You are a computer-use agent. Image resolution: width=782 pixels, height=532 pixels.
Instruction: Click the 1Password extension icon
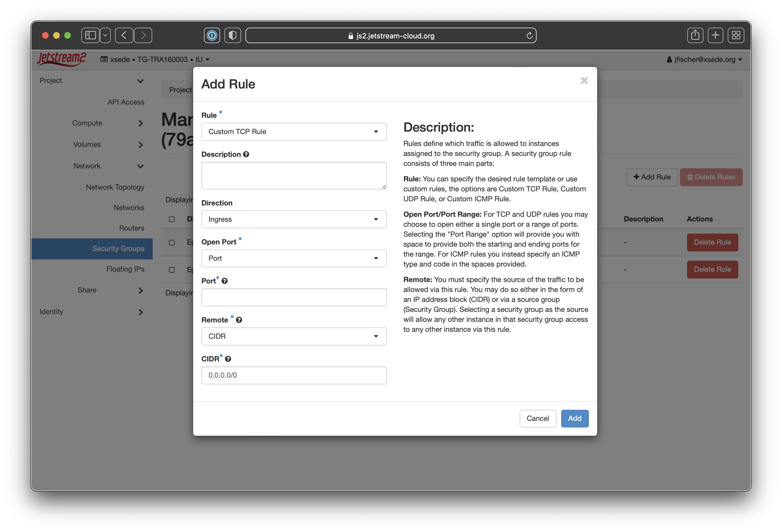(x=212, y=35)
